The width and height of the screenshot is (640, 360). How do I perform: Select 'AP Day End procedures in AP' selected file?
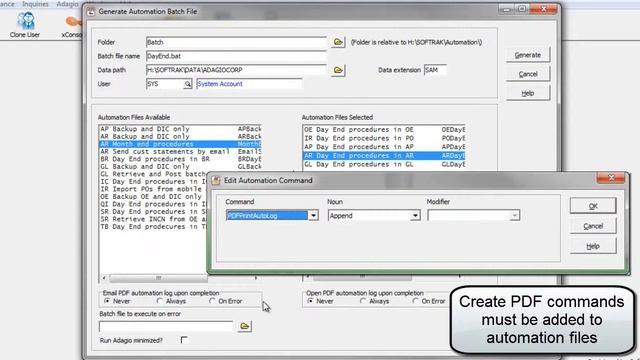click(x=384, y=147)
